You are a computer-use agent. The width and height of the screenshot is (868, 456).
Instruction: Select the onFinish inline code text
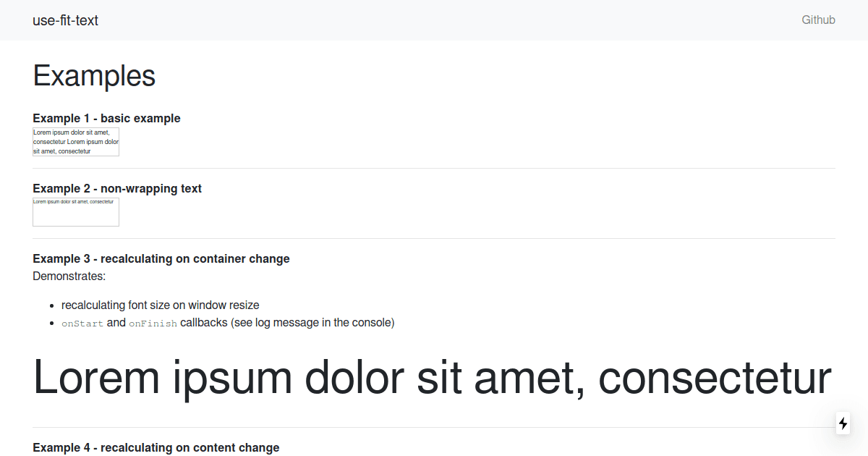point(153,324)
